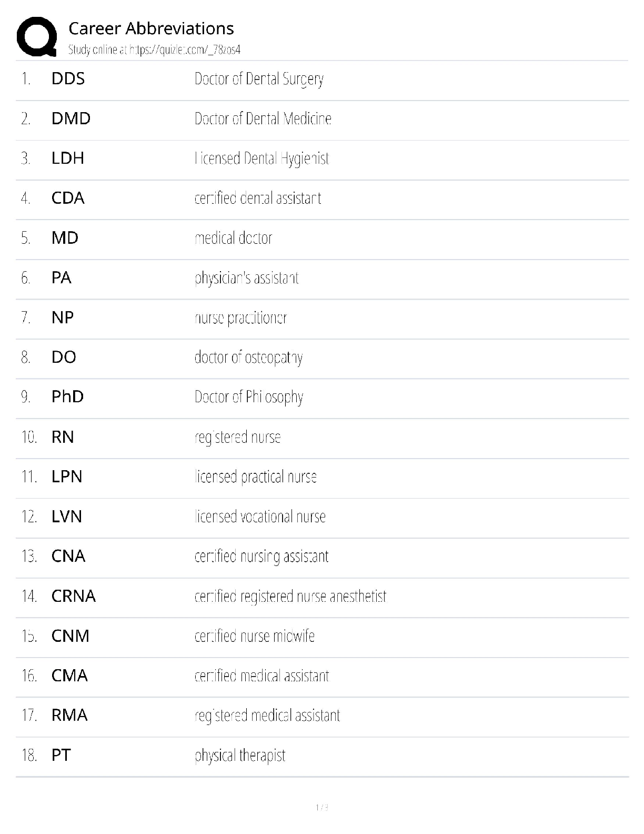The width and height of the screenshot is (644, 834).
Task: Click the PA abbreviation term
Action: (61, 277)
